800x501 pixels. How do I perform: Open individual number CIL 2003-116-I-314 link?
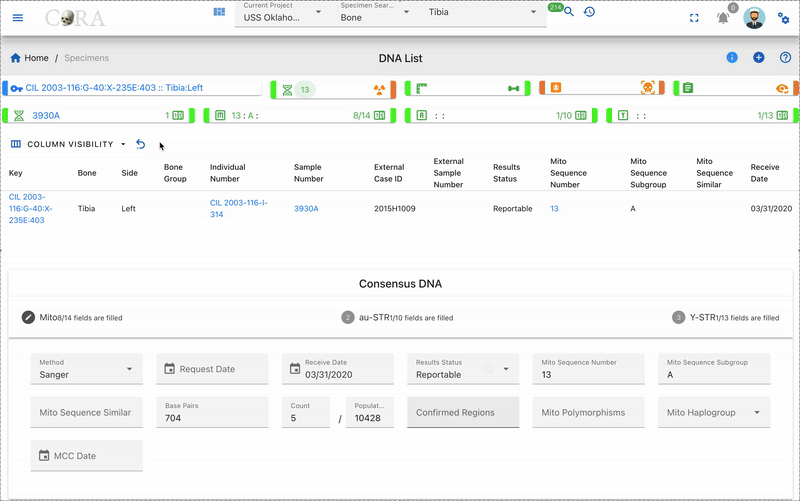[x=239, y=209]
